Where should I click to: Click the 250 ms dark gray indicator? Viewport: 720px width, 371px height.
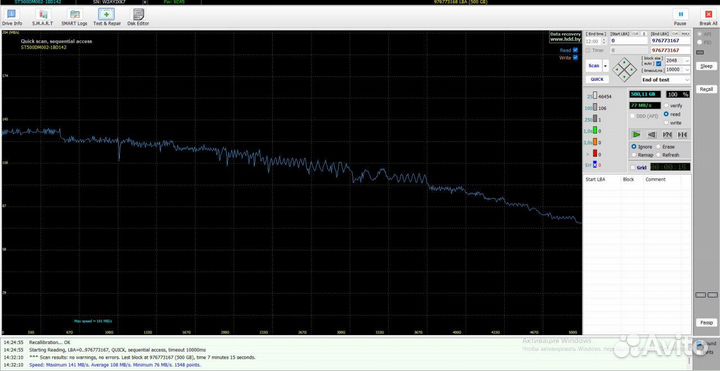click(x=595, y=119)
